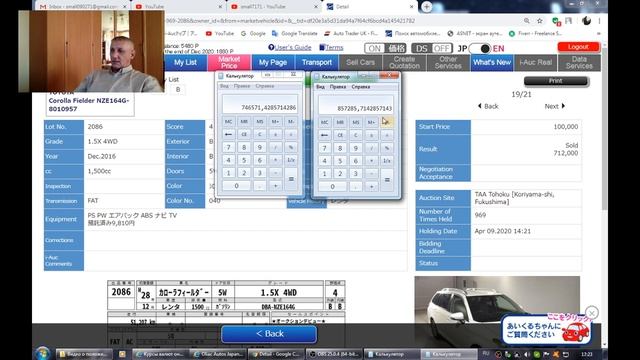Click the zoom magnifier icon in address bar

[x=527, y=21]
